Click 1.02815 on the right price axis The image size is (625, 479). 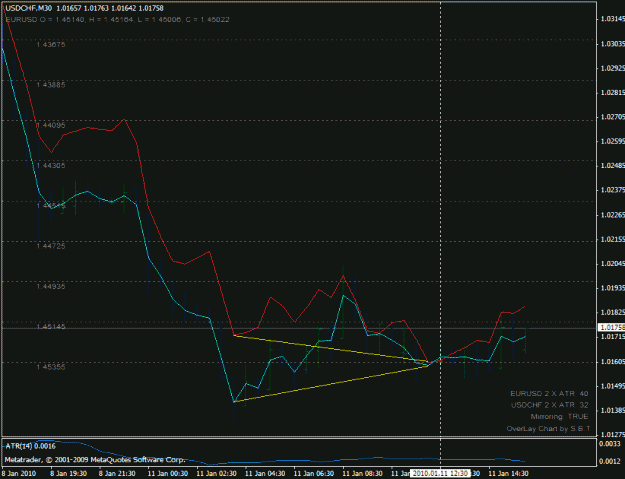pyautogui.click(x=613, y=92)
